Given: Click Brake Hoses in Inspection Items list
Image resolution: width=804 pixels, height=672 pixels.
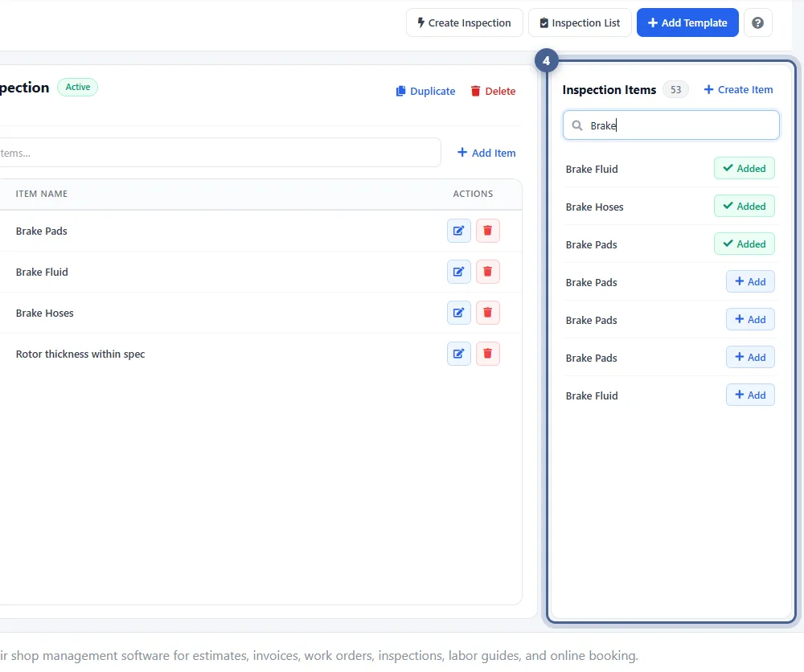Looking at the screenshot, I should 594,207.
